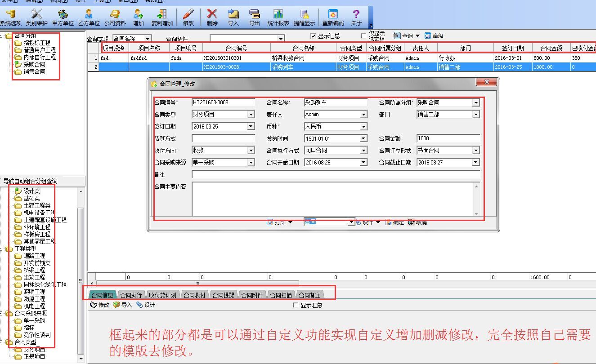Open 系统选项 system options toolbar icon

click(x=10, y=17)
